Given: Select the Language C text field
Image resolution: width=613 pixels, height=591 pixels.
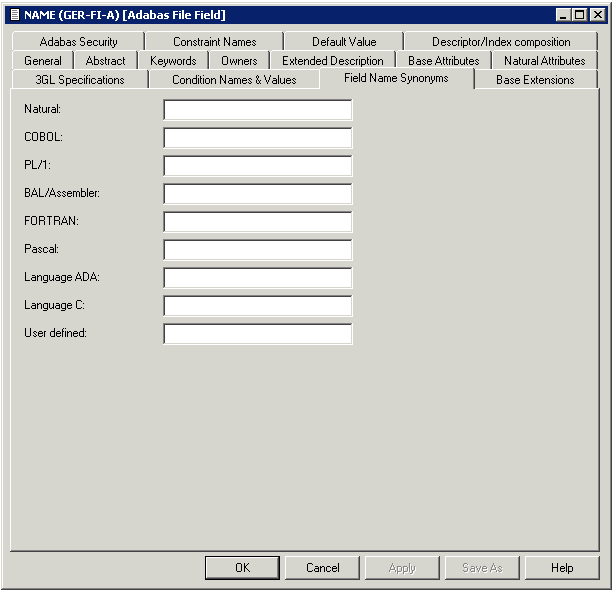Looking at the screenshot, I should (x=257, y=305).
